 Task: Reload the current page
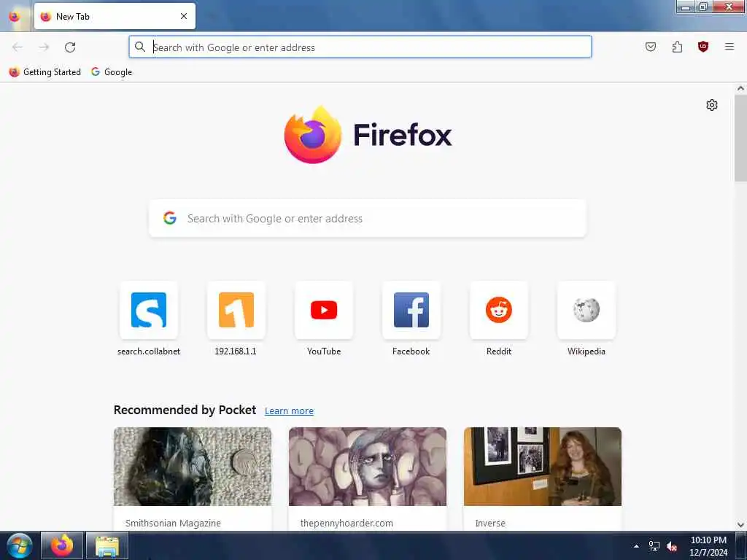(x=70, y=47)
